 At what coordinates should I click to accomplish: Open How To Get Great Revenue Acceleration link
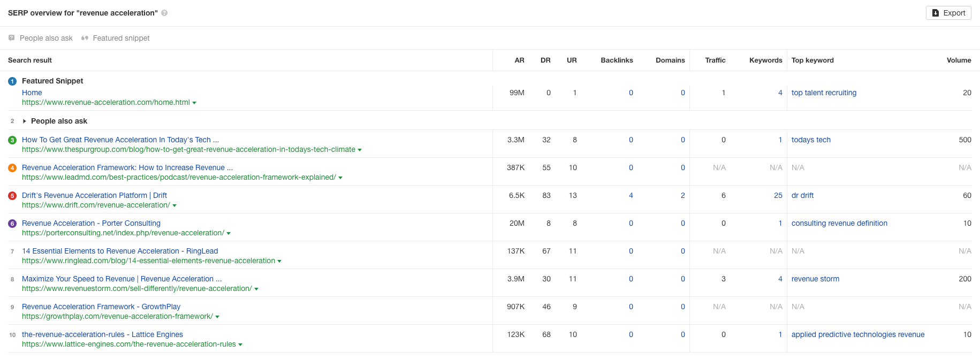[120, 140]
